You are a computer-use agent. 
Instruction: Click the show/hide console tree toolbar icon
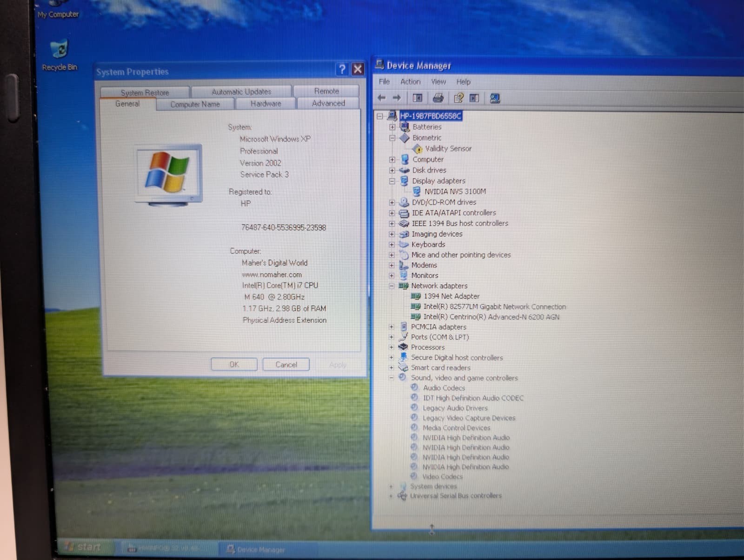(418, 98)
